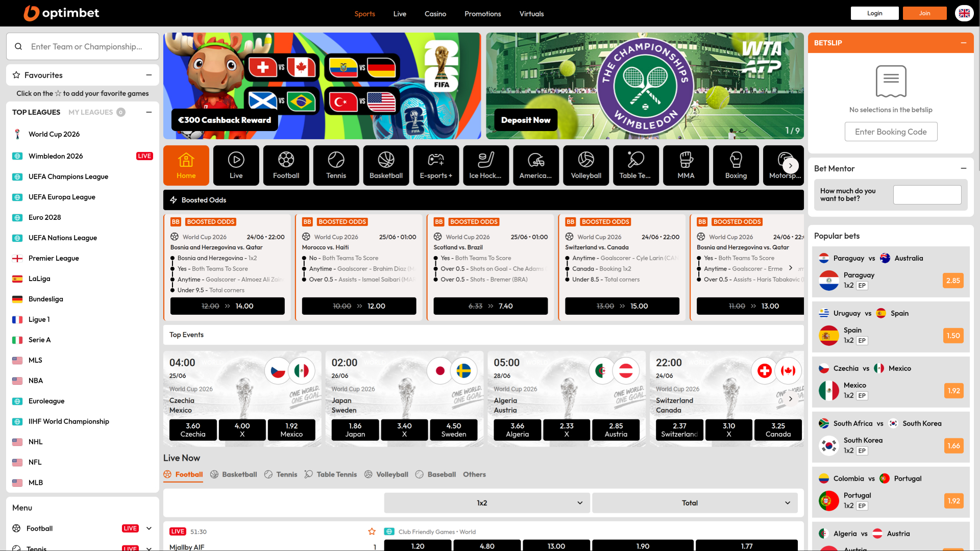
Task: Click the Bet Mentor amount input
Action: (927, 195)
